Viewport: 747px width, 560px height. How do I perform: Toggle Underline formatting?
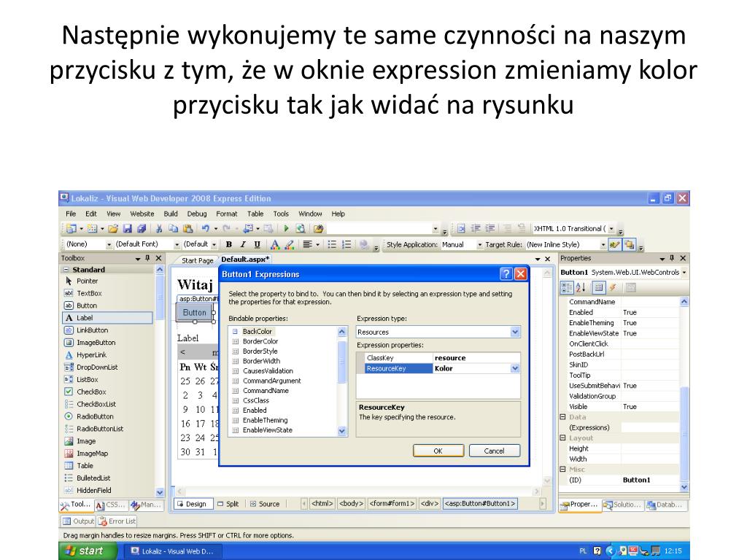coord(258,244)
